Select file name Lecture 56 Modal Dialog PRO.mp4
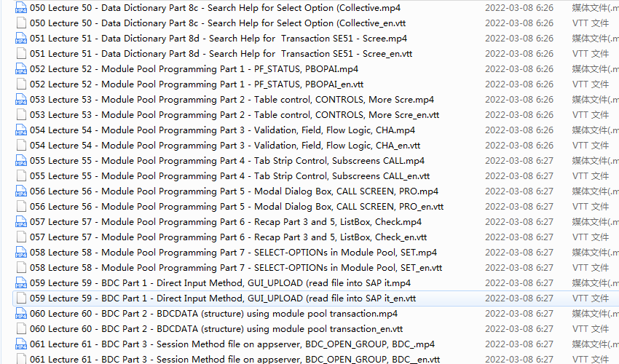This screenshot has height=364, width=619. [234, 191]
